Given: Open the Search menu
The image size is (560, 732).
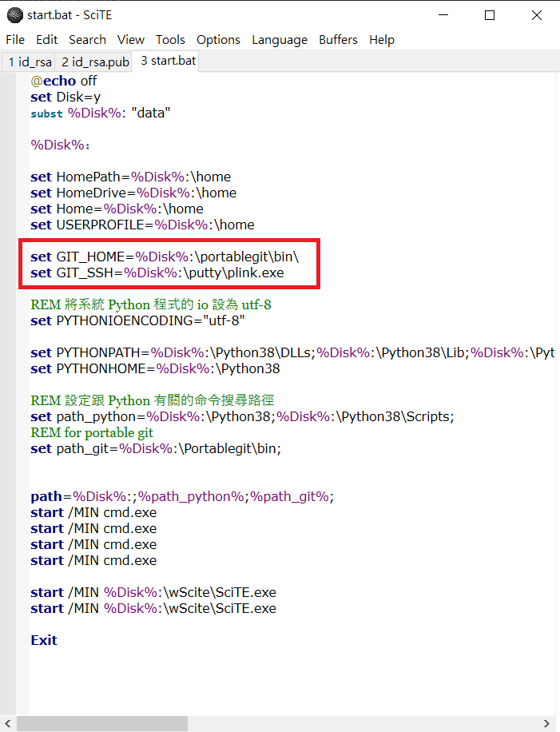Looking at the screenshot, I should click(87, 40).
